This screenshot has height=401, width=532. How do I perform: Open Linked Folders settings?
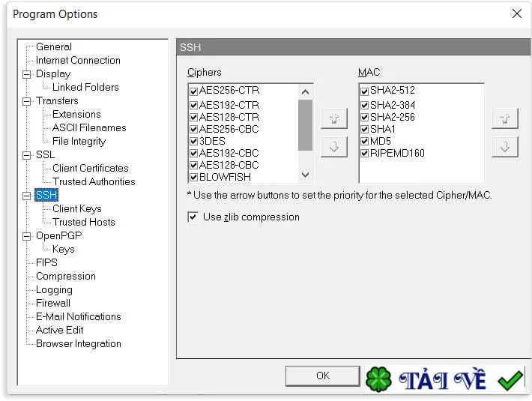[x=85, y=88]
